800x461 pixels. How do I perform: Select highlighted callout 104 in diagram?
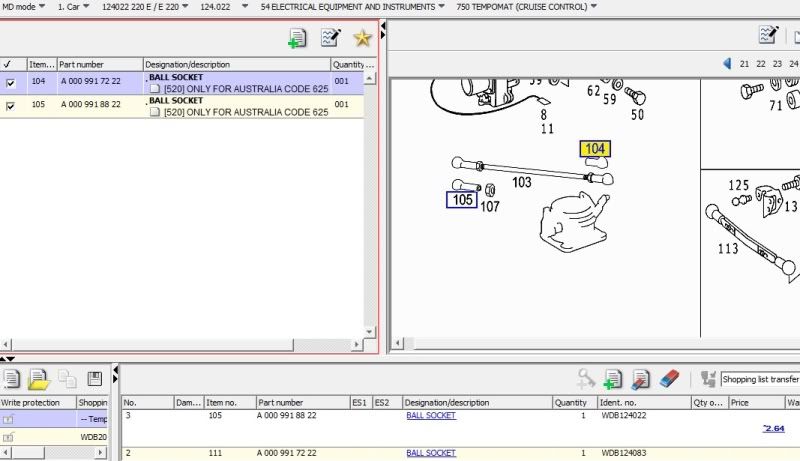595,149
